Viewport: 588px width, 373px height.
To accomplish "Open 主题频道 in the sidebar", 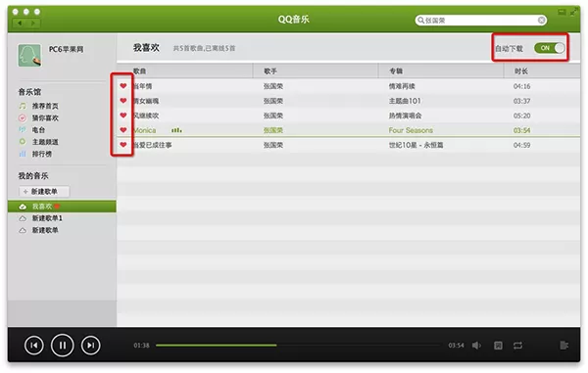I will tap(45, 142).
